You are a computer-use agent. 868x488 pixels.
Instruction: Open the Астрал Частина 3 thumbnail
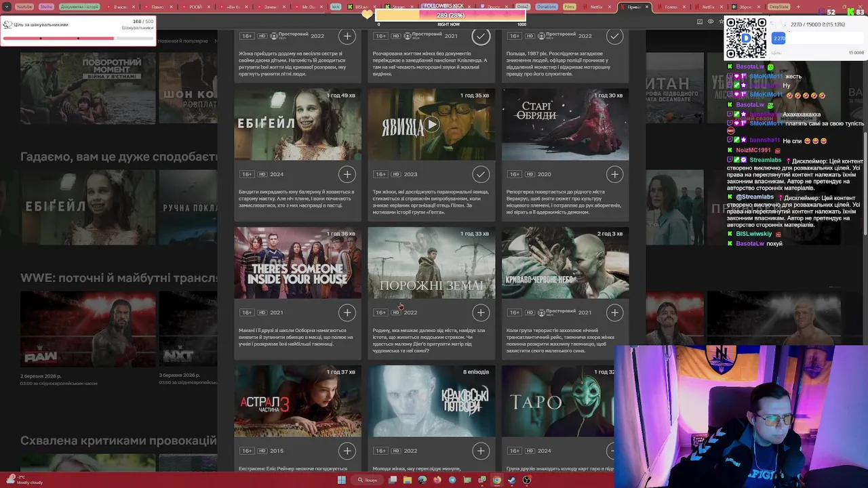click(x=298, y=401)
